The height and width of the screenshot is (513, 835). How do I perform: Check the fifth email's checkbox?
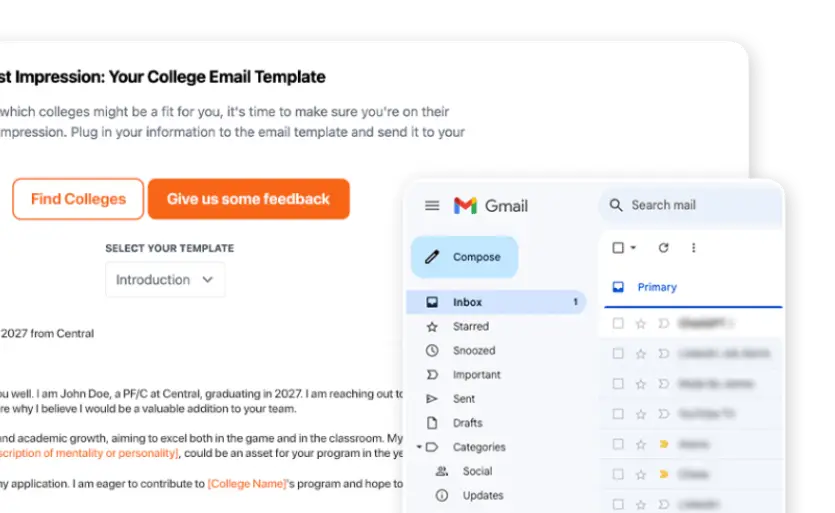tap(618, 444)
